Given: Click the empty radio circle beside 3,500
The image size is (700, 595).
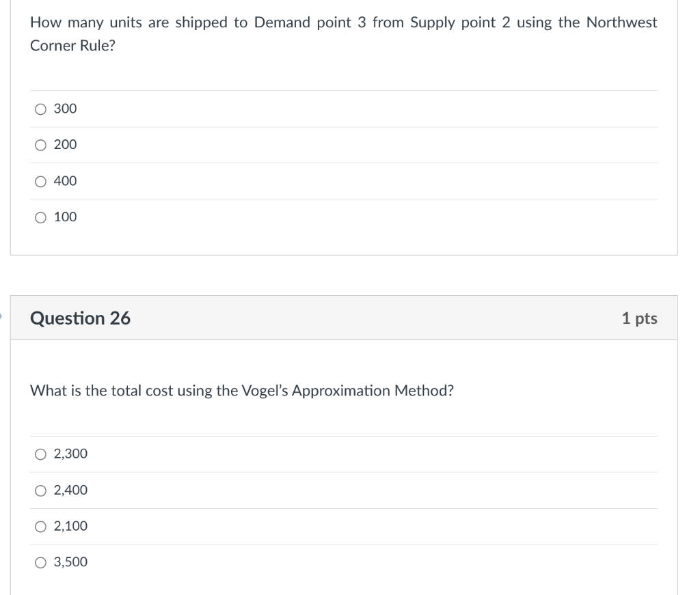Looking at the screenshot, I should click(40, 562).
